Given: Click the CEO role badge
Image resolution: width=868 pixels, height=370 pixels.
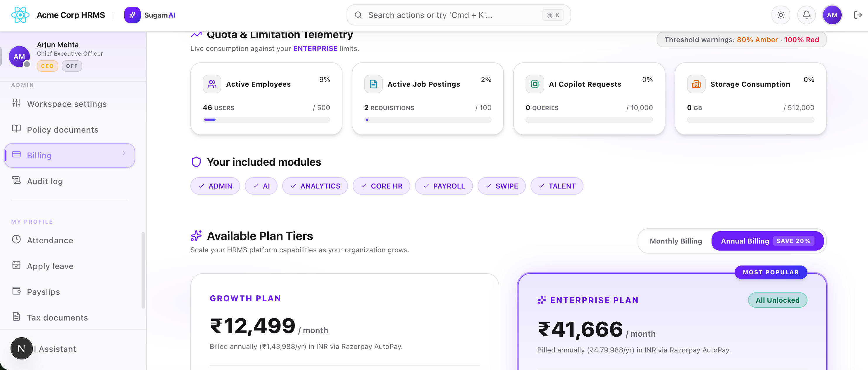Looking at the screenshot, I should (x=47, y=66).
